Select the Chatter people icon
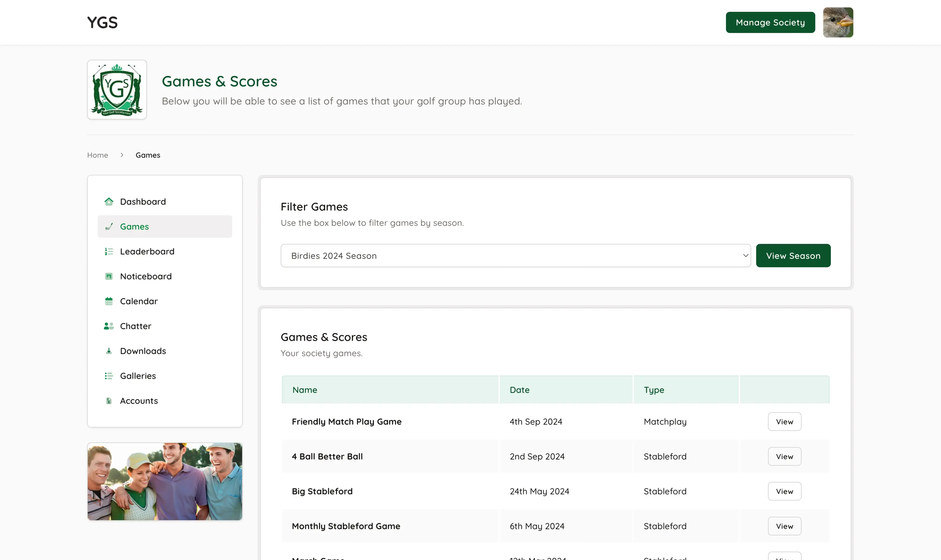This screenshot has height=560, width=941. tap(109, 326)
